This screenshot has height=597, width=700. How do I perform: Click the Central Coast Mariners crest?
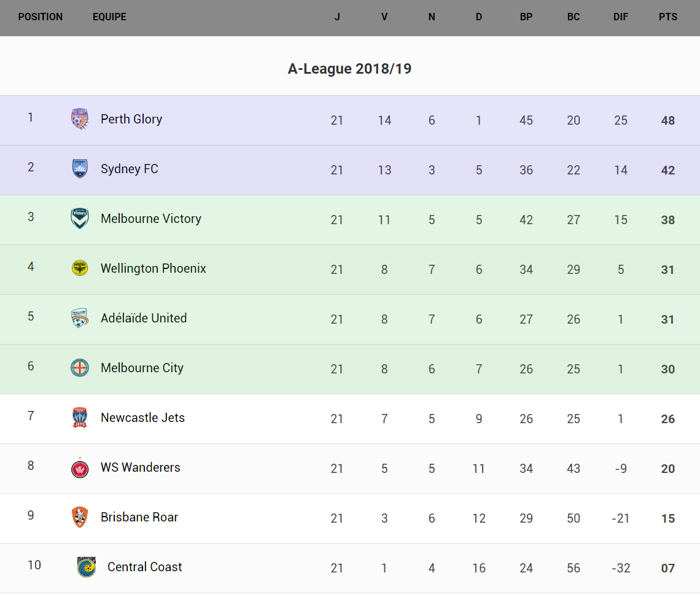(87, 567)
